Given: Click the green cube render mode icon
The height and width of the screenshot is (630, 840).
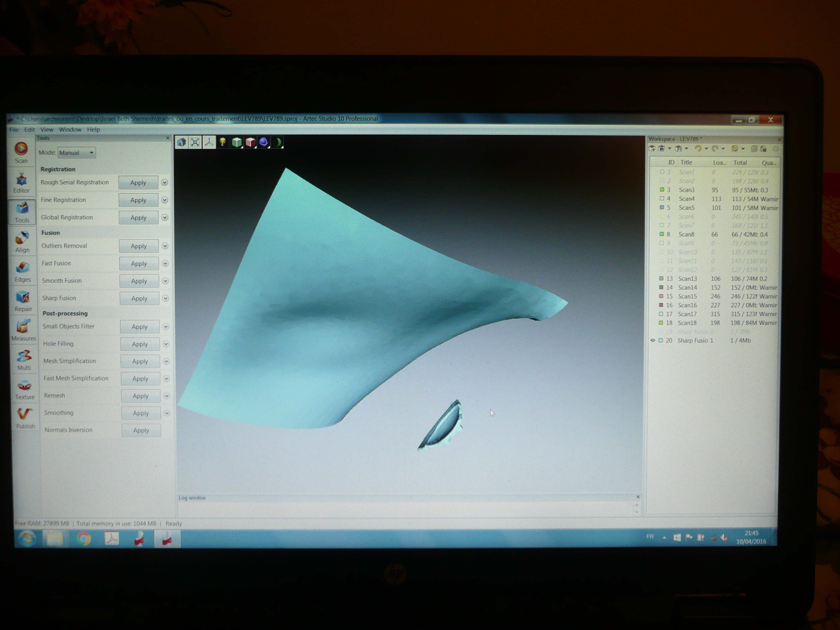Looking at the screenshot, I should 237,142.
